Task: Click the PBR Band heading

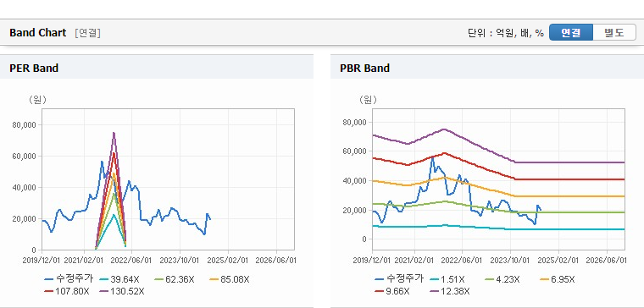Action: [x=364, y=68]
